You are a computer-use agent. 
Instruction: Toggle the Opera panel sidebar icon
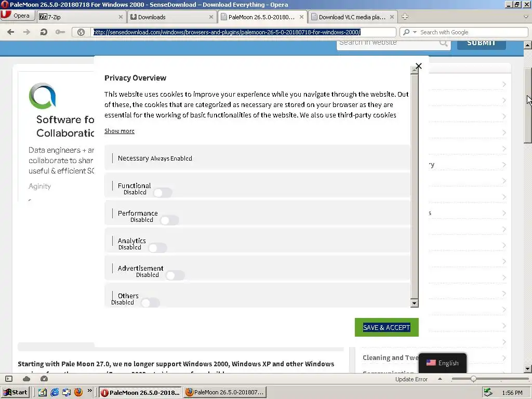click(x=9, y=379)
